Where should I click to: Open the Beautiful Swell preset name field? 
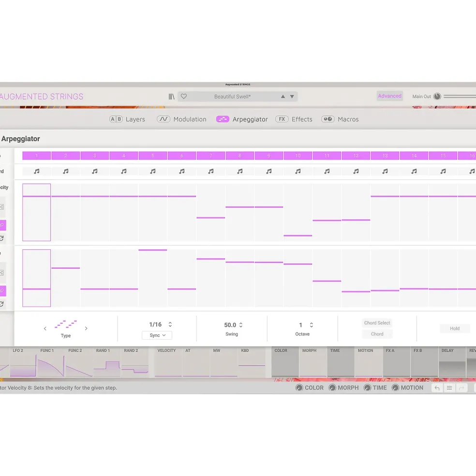coord(233,97)
